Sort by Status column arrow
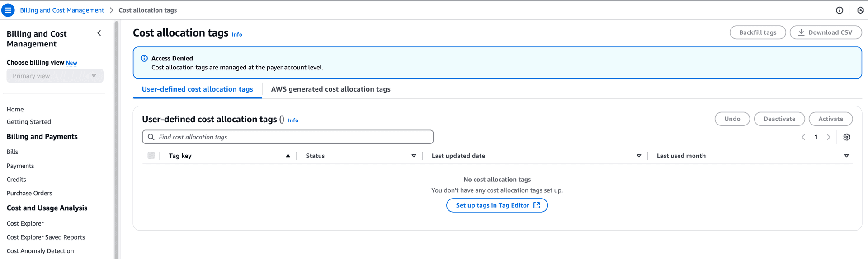This screenshot has height=259, width=868. tap(414, 156)
